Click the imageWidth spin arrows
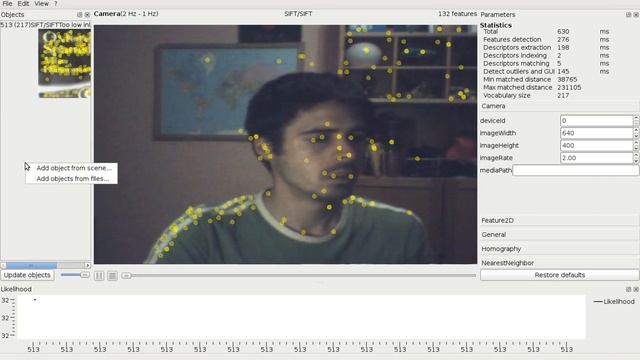 [636, 133]
